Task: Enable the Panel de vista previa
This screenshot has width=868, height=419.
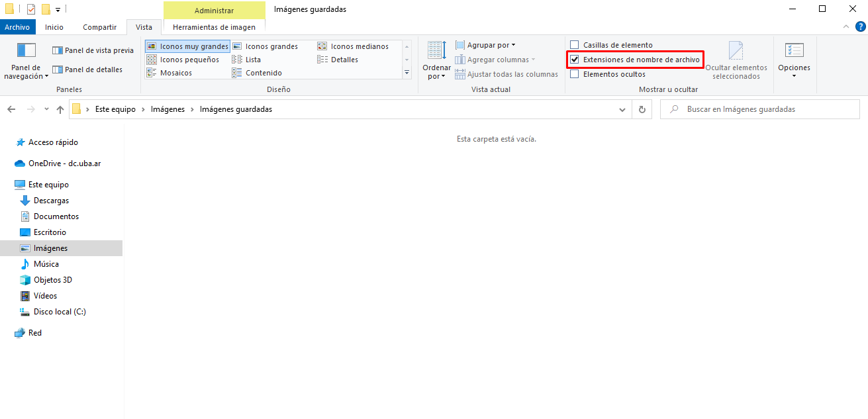Action: (93, 50)
